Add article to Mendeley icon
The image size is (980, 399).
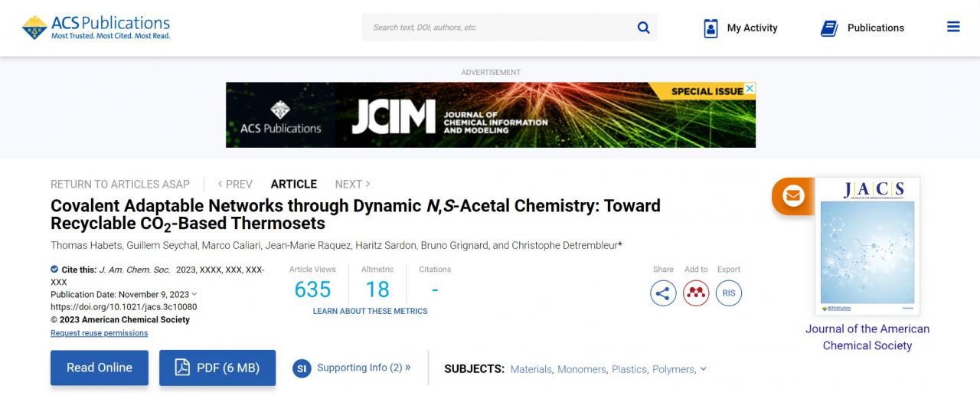[696, 293]
